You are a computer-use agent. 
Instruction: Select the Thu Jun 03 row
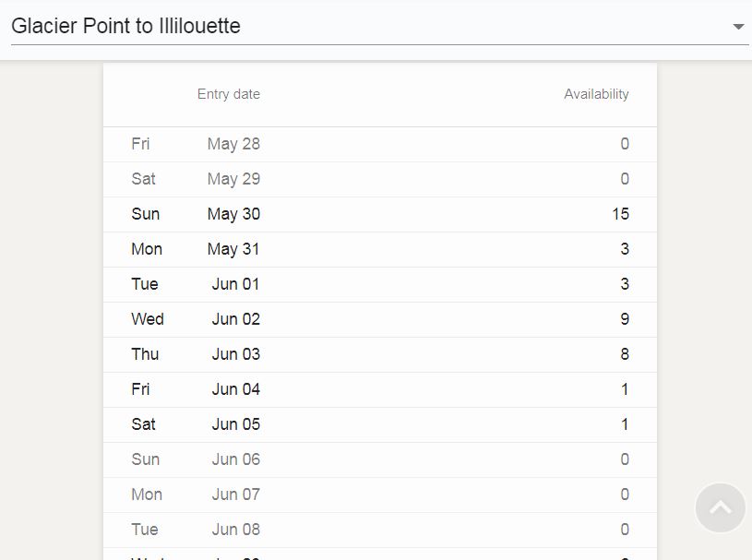[x=380, y=354]
